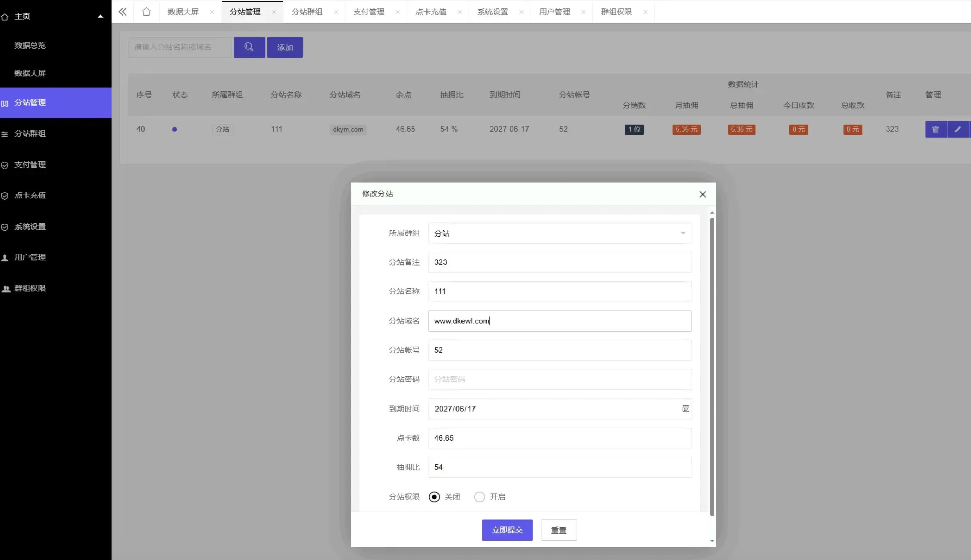The height and width of the screenshot is (560, 971).
Task: Open 支付管理 in the sidebar
Action: (x=30, y=165)
